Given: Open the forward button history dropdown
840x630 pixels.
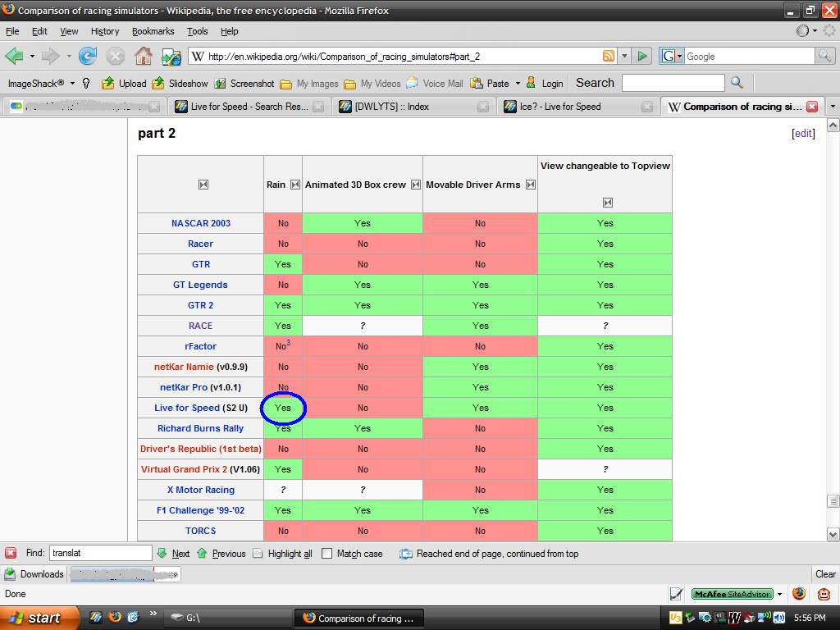Looking at the screenshot, I should click(x=69, y=56).
